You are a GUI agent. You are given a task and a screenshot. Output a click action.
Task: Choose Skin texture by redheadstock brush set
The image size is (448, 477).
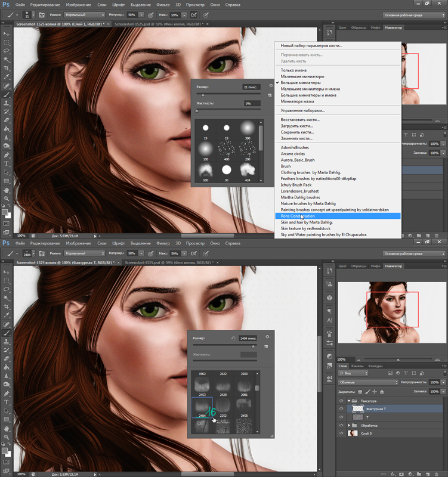(305, 228)
